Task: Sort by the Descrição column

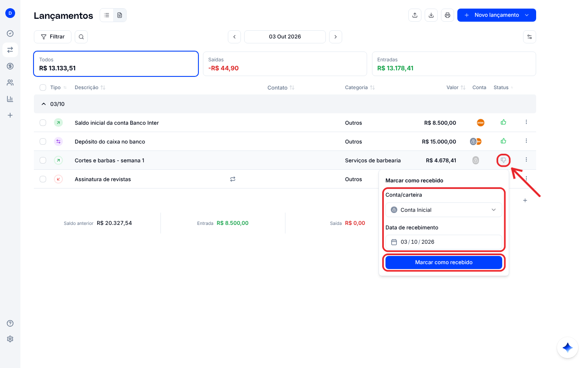Action: coord(90,88)
